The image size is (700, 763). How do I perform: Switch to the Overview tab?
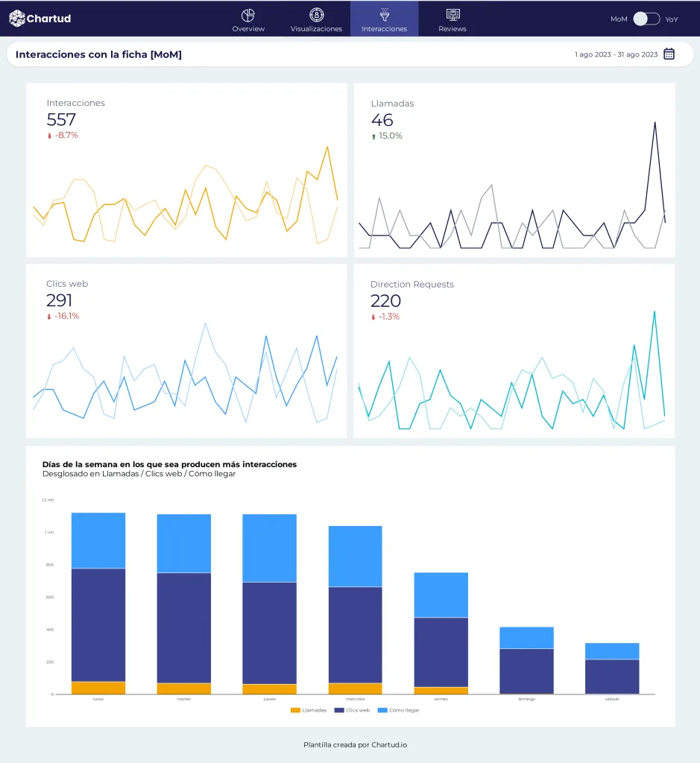point(248,29)
